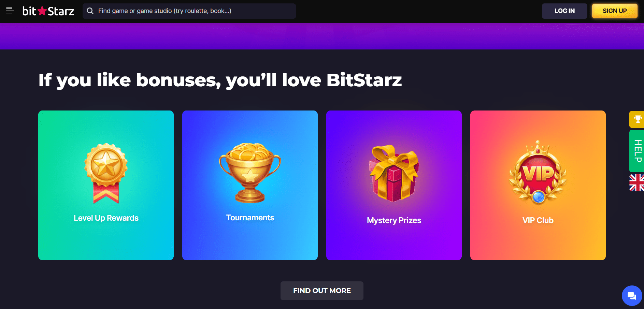This screenshot has height=309, width=644.
Task: Open the live chat bubble
Action: click(x=632, y=296)
